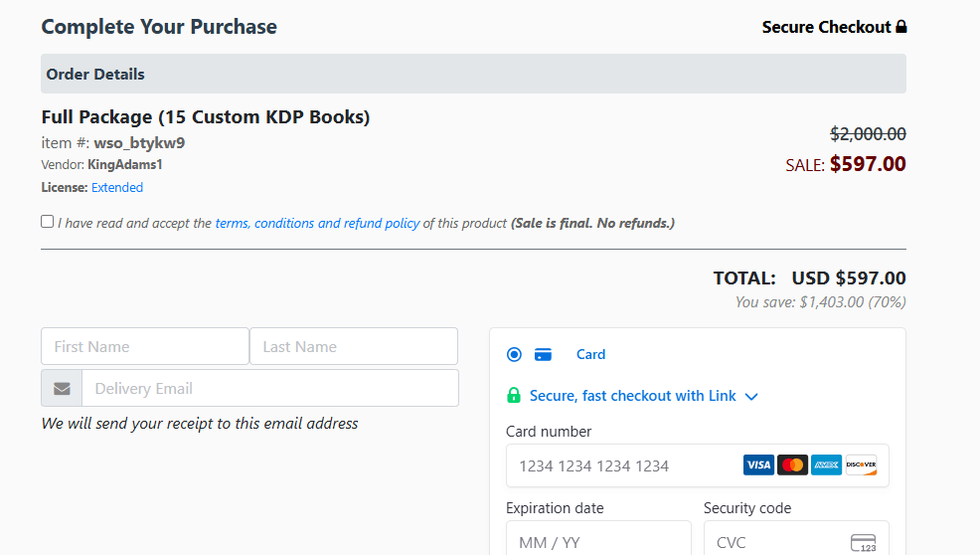Click the Expiration date label
Viewport: 980px width, 555px height.
(x=555, y=508)
